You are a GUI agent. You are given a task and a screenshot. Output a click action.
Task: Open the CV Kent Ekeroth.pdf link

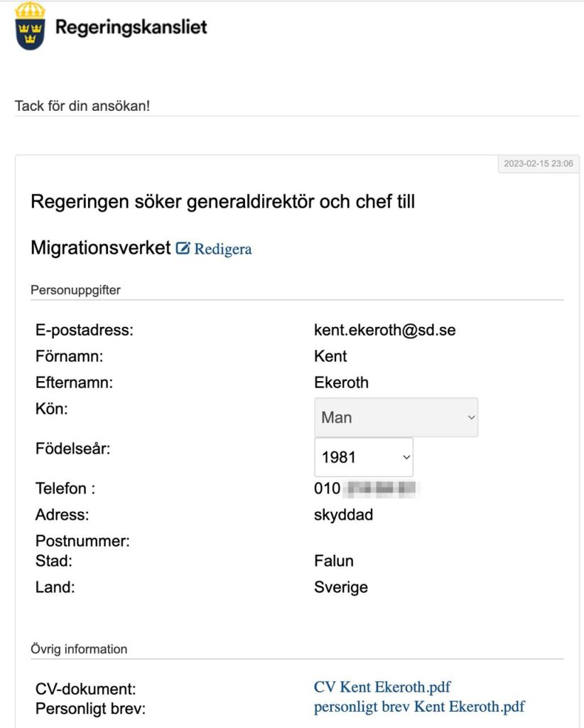(382, 687)
